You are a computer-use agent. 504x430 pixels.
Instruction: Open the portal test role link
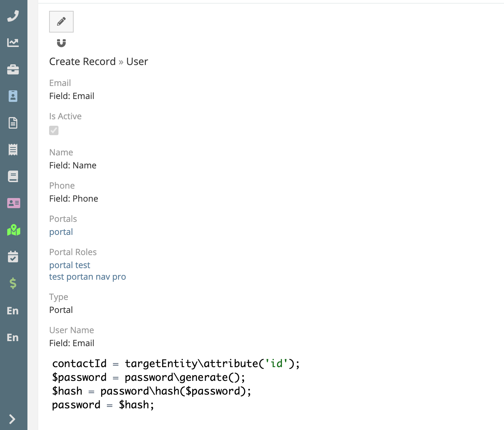(x=70, y=265)
